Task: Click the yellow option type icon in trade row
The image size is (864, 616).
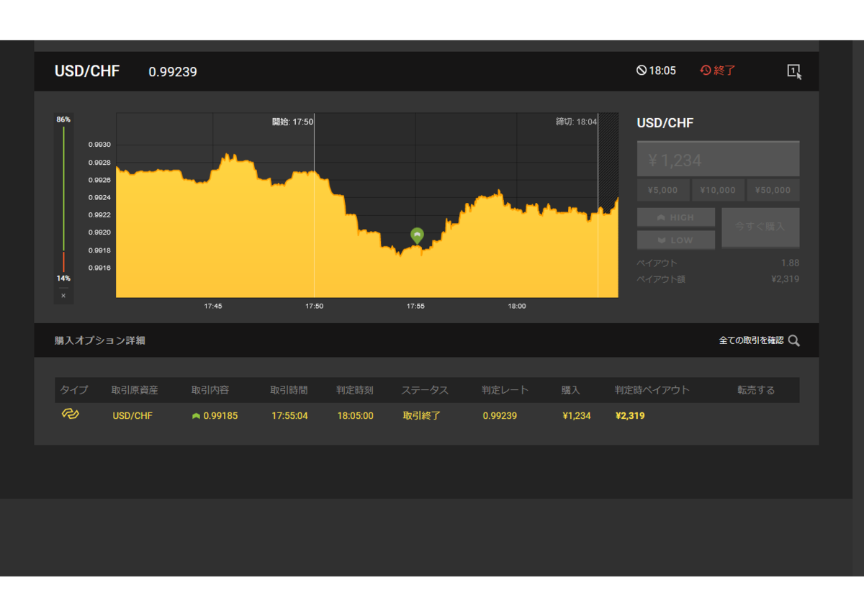Action: click(x=70, y=415)
